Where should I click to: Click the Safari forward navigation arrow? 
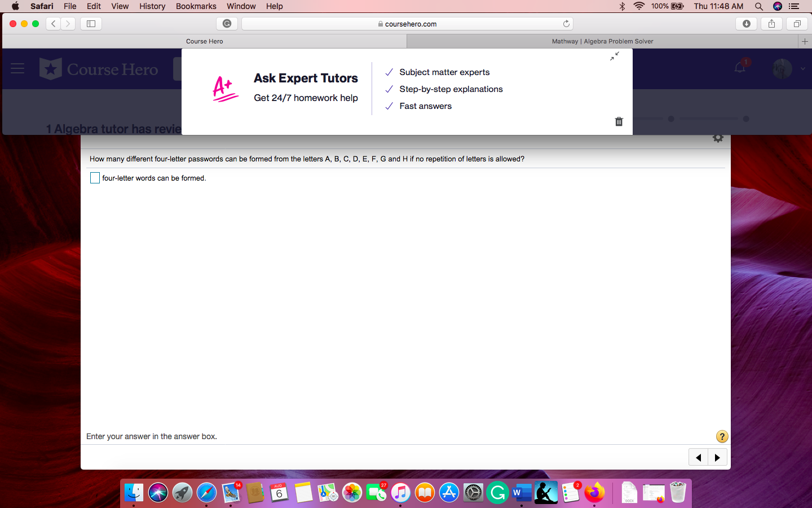click(x=68, y=24)
